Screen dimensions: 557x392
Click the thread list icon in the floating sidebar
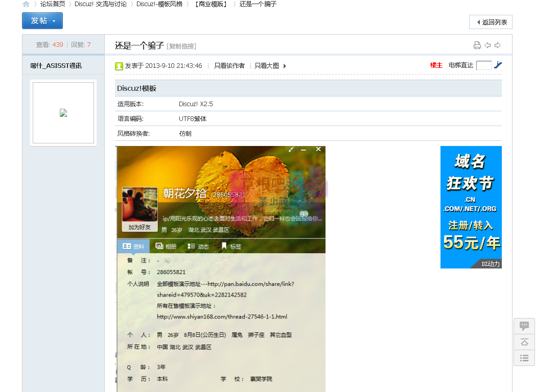click(x=524, y=358)
